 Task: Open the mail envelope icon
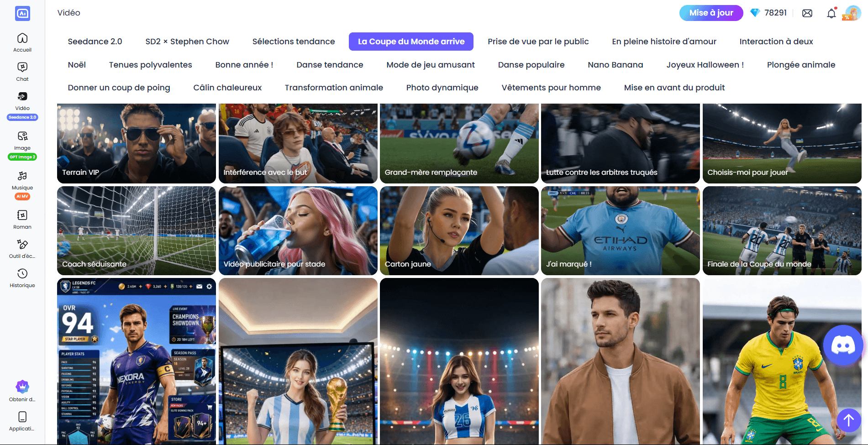807,13
